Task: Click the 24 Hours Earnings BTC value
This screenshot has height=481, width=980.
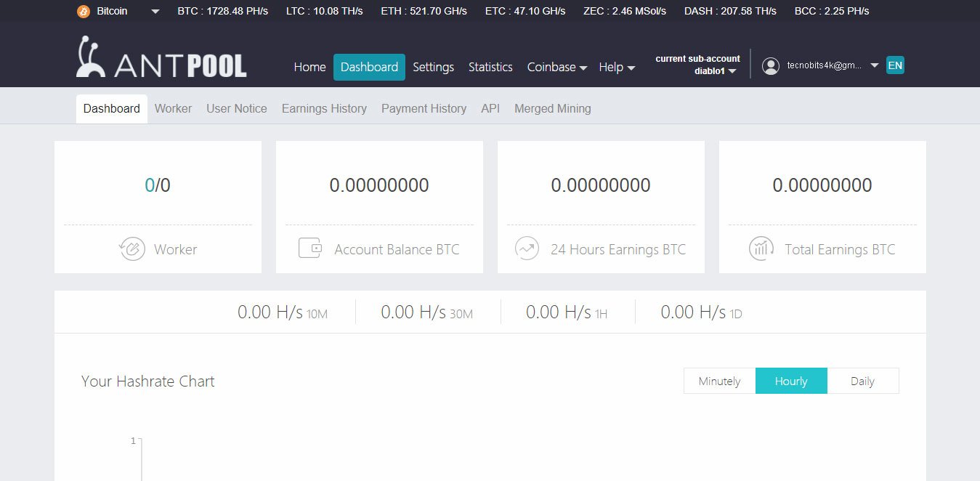Action: click(x=601, y=185)
